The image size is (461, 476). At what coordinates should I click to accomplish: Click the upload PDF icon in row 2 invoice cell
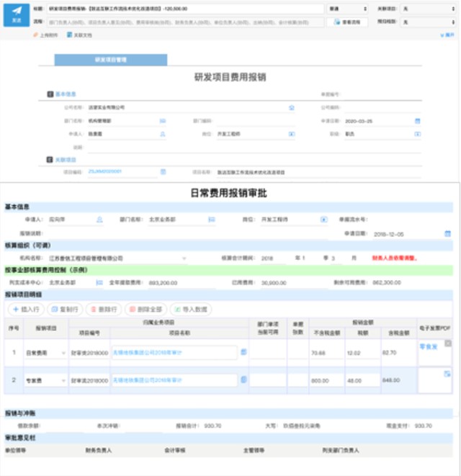[447, 374]
